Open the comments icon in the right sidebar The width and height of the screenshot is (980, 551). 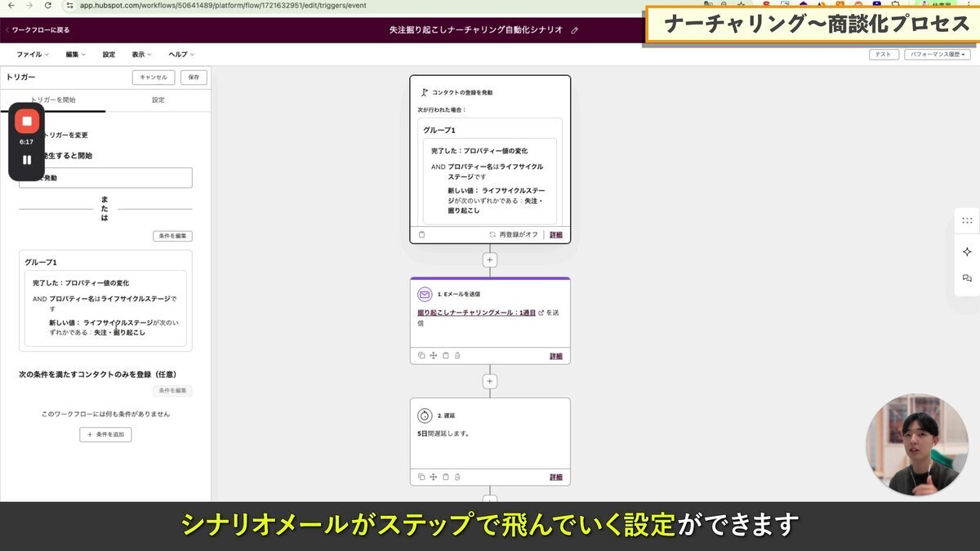967,278
